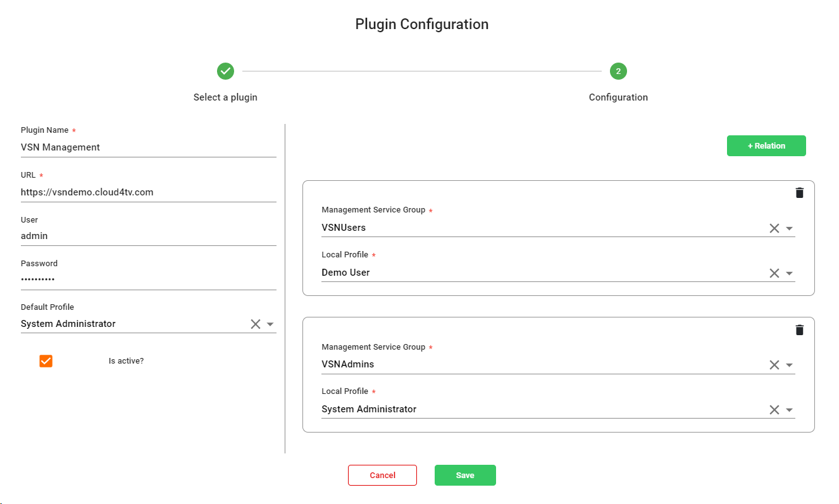
Task: Delete the VSNUsers relation with trash icon
Action: pos(799,193)
